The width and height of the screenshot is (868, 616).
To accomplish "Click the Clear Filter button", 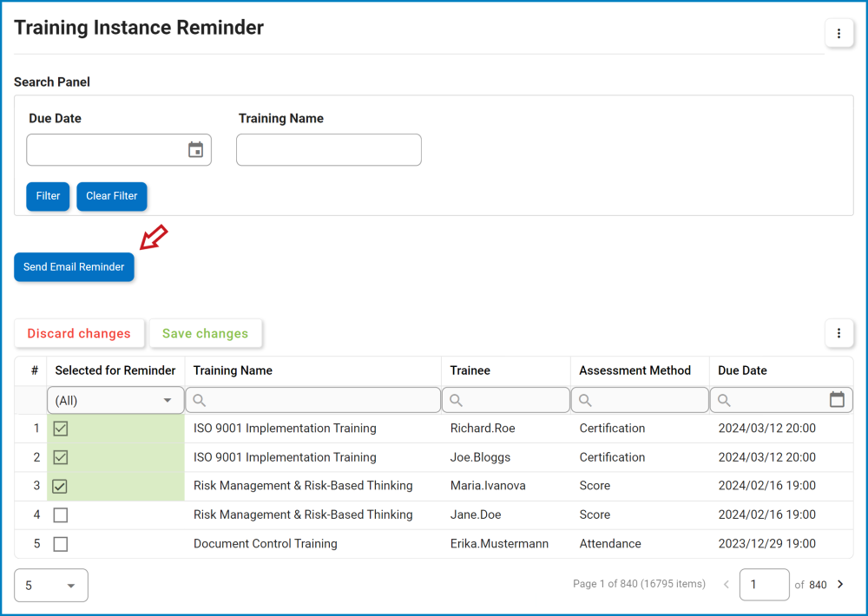I will point(111,196).
